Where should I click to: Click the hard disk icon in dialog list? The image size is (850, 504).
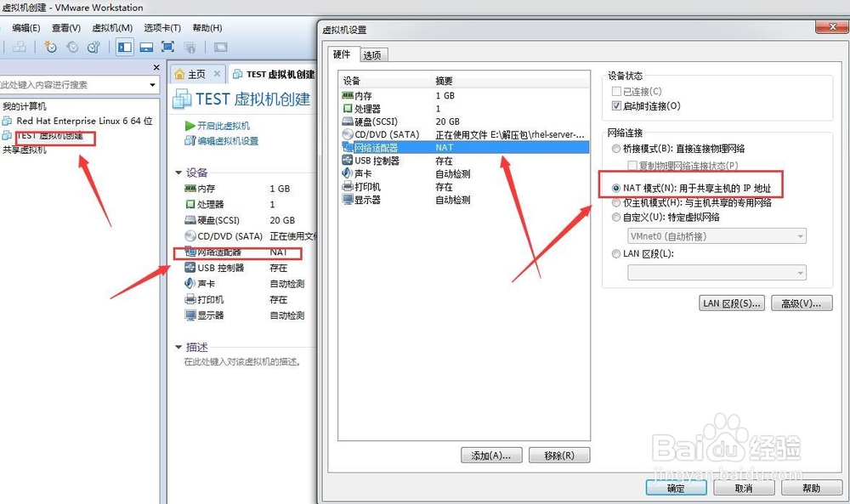(x=348, y=122)
